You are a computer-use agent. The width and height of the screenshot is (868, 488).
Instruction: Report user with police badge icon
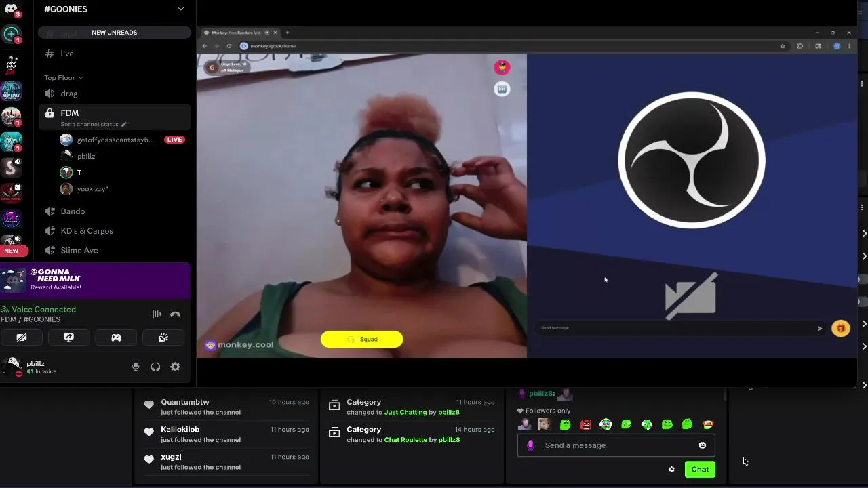(502, 66)
